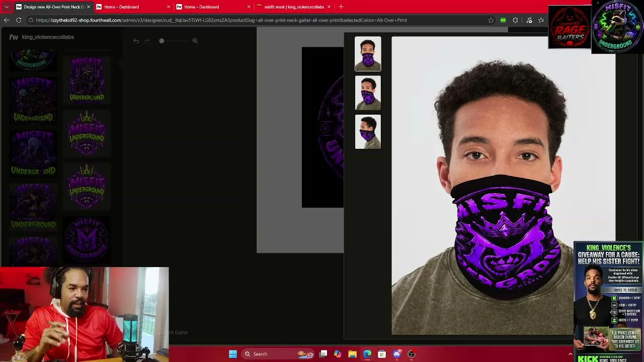
Task: Open Microsoft Store from the taskbar
Action: pos(382,354)
